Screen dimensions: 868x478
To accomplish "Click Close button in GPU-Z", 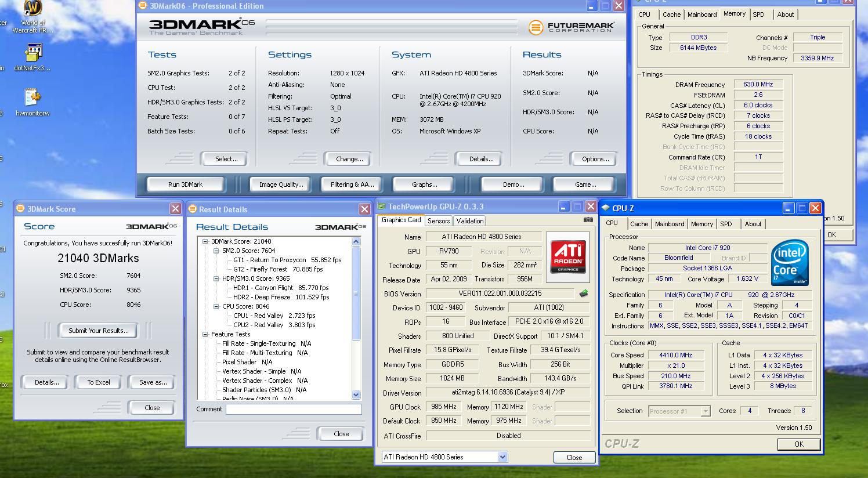I will 574,457.
